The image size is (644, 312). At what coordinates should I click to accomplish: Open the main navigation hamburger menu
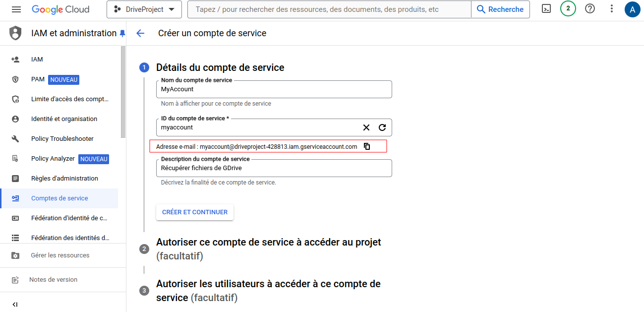16,9
